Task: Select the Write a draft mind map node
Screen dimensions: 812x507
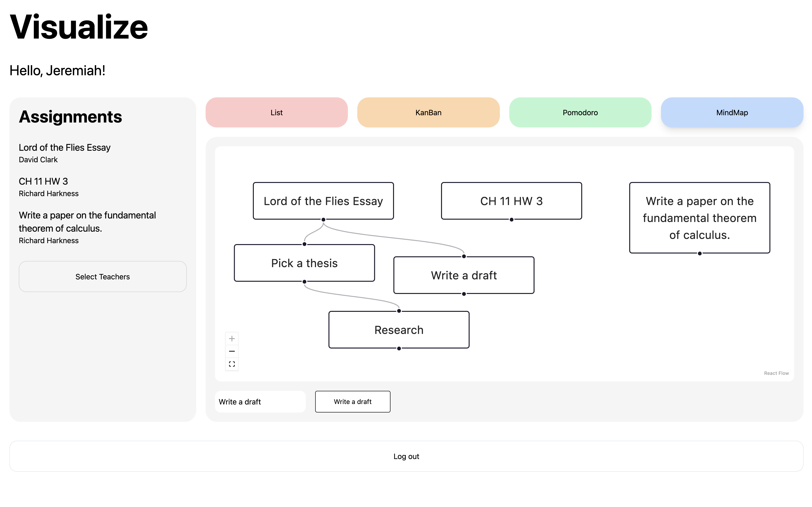Action: [464, 275]
